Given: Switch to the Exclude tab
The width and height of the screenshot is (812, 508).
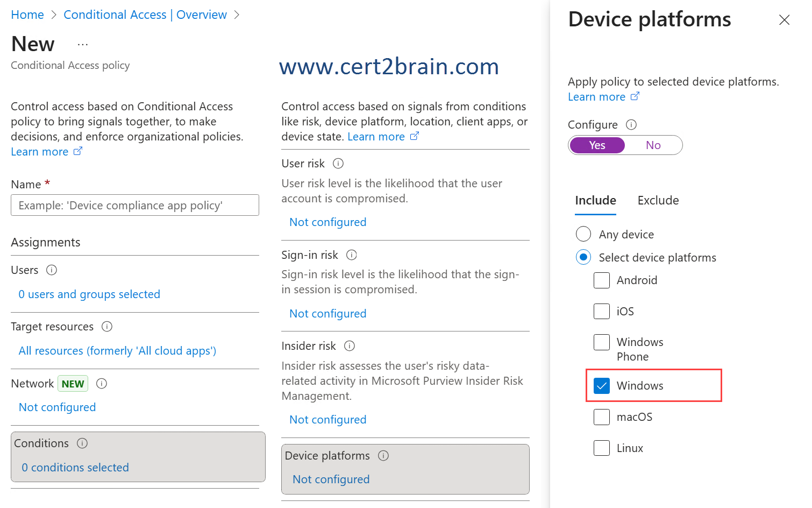Looking at the screenshot, I should pyautogui.click(x=658, y=201).
